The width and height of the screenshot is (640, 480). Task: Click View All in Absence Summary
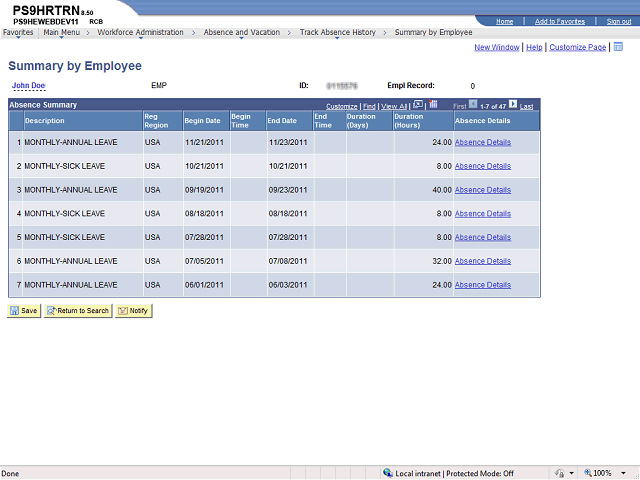(x=394, y=107)
